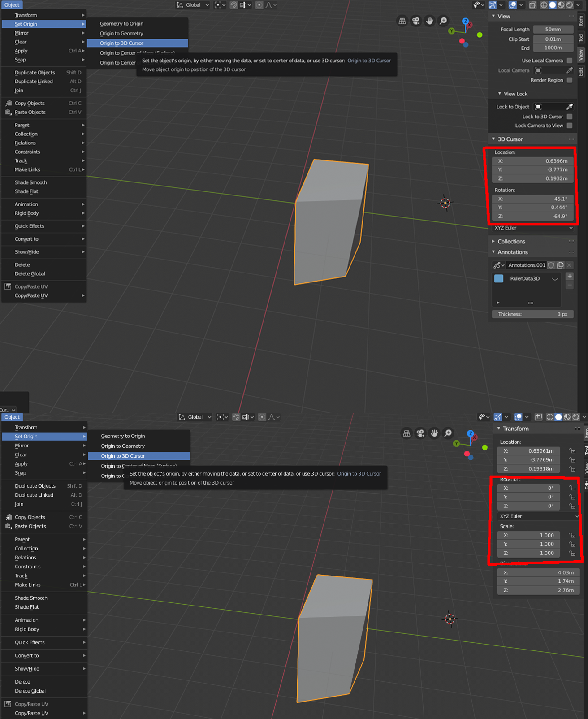Open Global orientation dropdown in upper screenshot

(x=193, y=5)
